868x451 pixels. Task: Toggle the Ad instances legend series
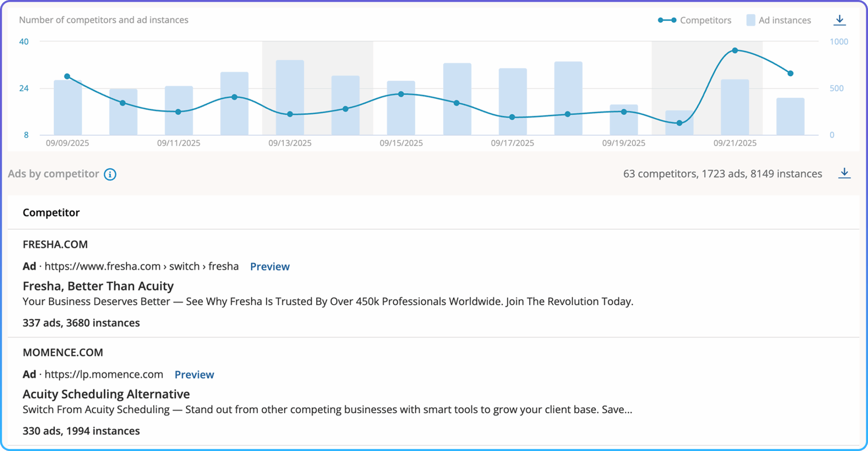(779, 20)
